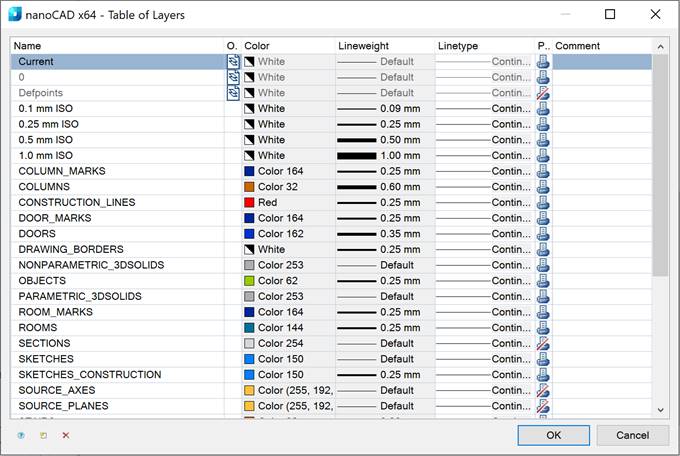
Task: Enable plotting for the SOURCE_AXES layer
Action: point(543,390)
